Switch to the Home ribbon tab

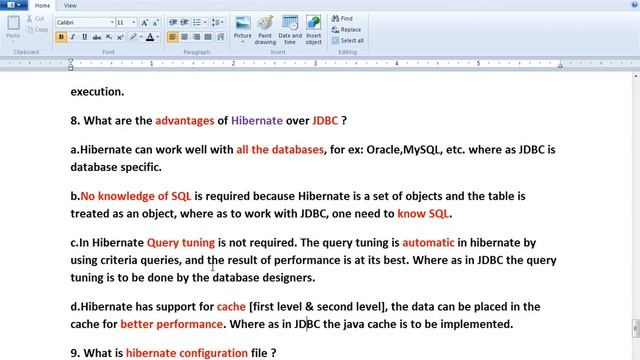point(42,5)
